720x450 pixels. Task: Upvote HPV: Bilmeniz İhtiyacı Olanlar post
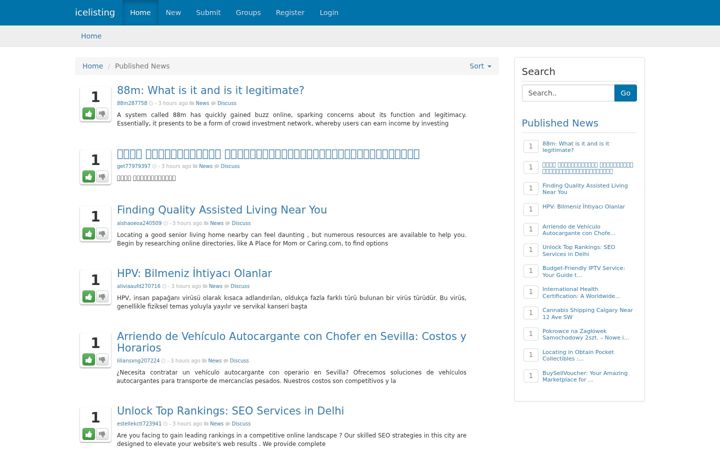89,296
